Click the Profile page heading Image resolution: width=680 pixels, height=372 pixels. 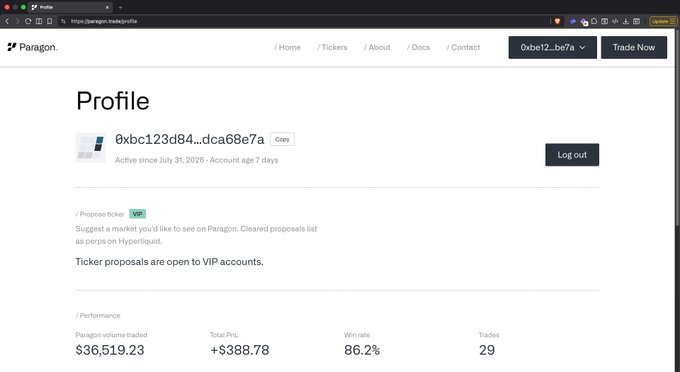click(113, 101)
